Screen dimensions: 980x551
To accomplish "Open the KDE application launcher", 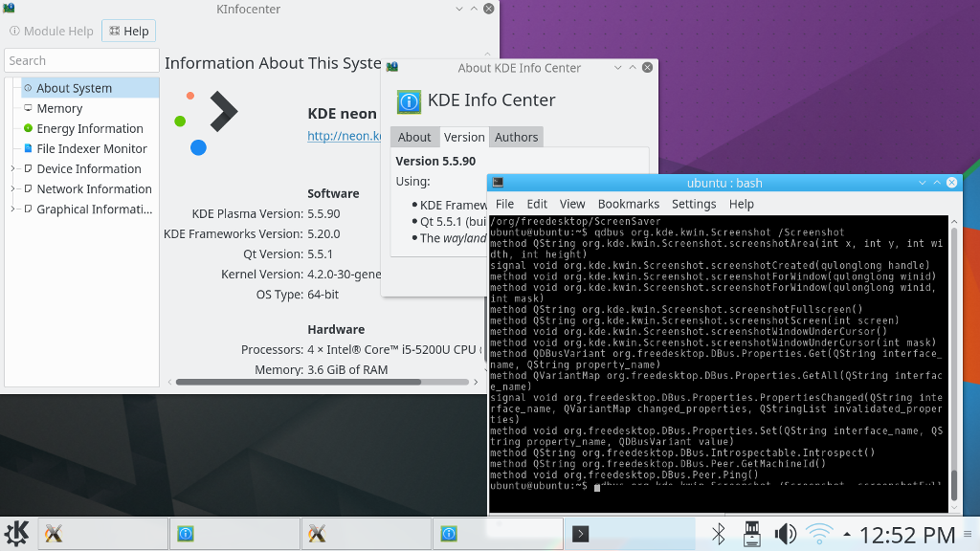I will coord(16,534).
